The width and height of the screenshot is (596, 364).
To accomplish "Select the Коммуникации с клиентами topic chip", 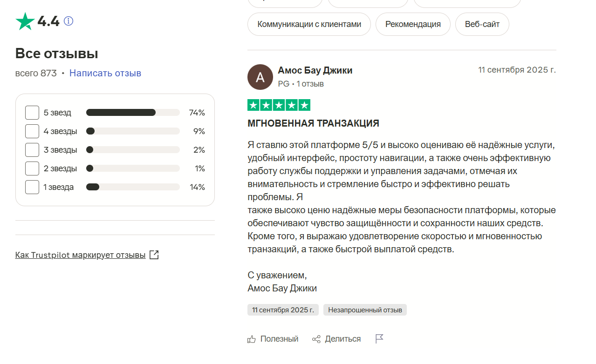I will [309, 24].
